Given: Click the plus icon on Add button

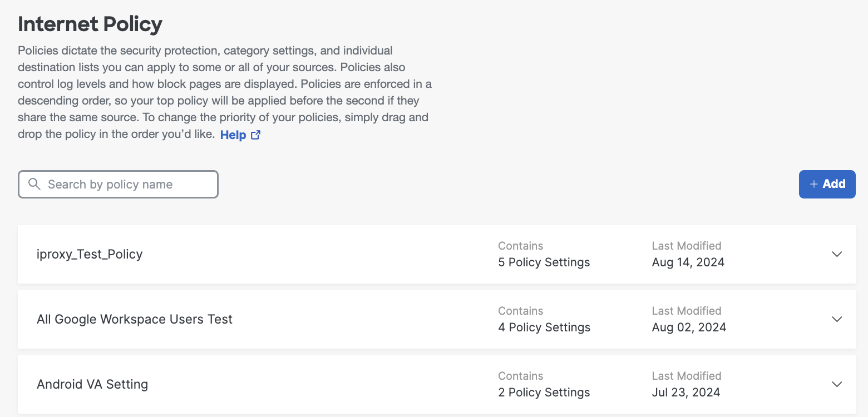Looking at the screenshot, I should [813, 185].
